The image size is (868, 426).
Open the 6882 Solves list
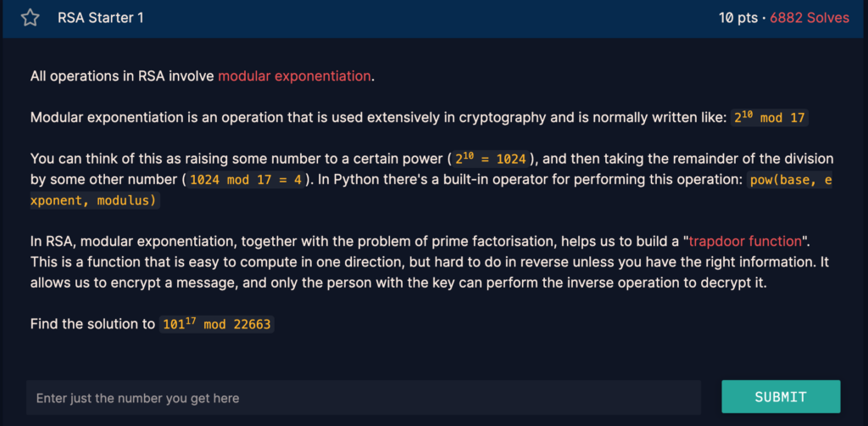click(809, 18)
